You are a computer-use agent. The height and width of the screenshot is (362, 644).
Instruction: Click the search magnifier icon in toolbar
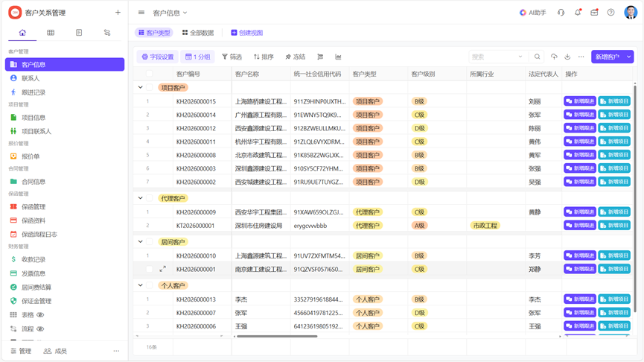click(537, 57)
